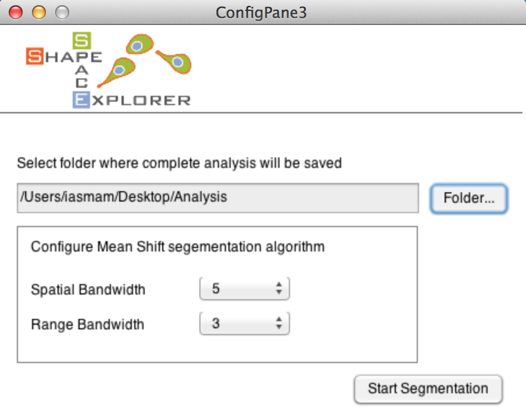Decrease Spatial Bandwidth with down arrow

[279, 292]
